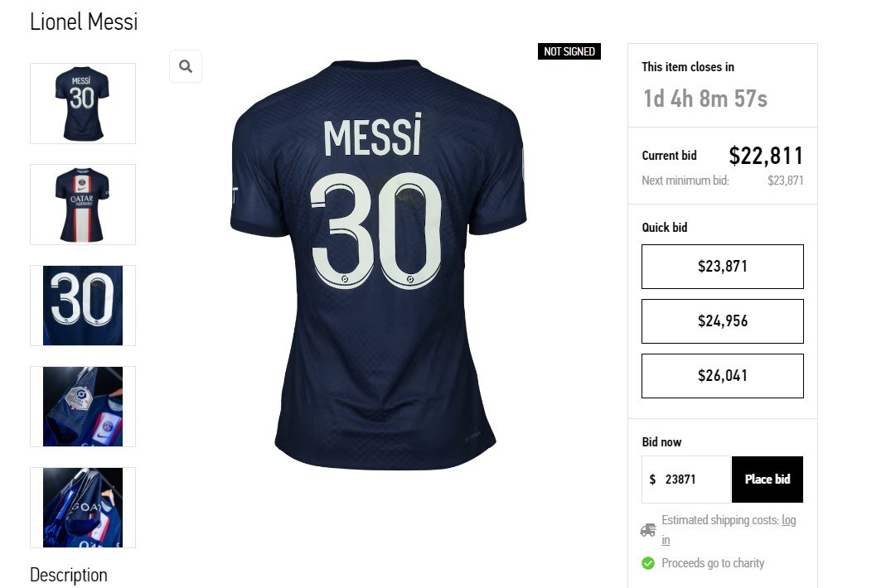Image resolution: width=891 pixels, height=588 pixels.
Task: Open the GOAT hanger detail thumbnail
Action: 83,508
